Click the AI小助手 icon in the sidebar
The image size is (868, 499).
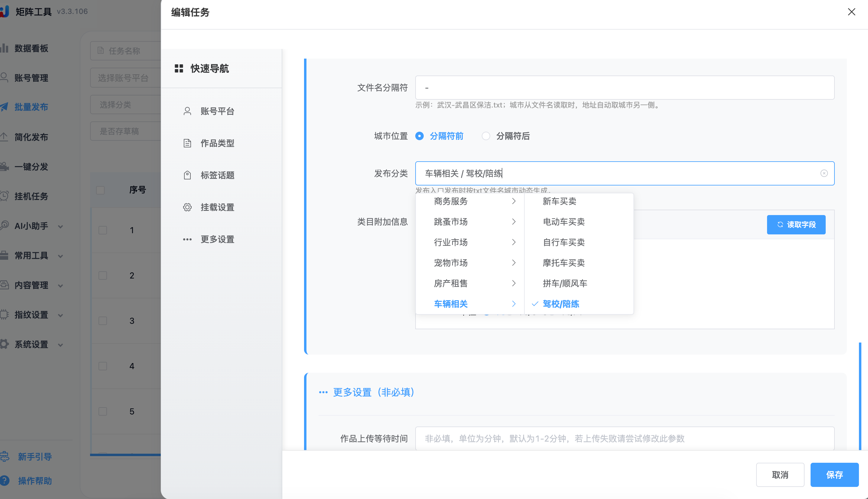(4, 226)
